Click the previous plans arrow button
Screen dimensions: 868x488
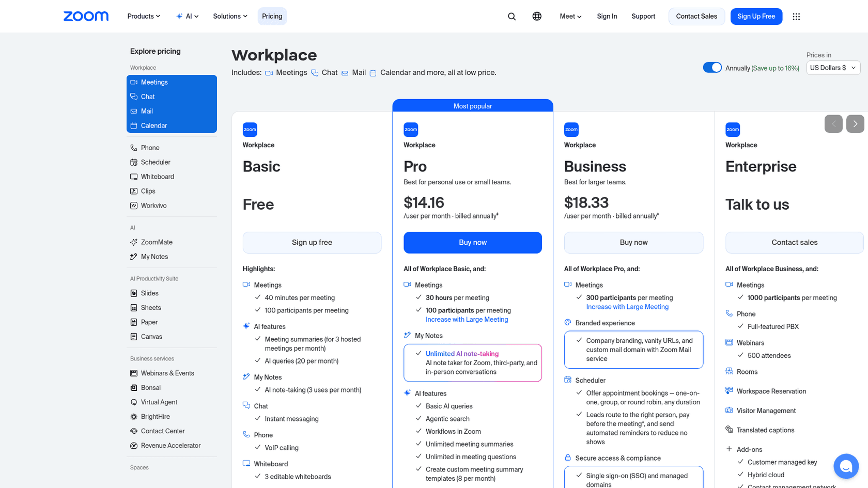pos(833,124)
